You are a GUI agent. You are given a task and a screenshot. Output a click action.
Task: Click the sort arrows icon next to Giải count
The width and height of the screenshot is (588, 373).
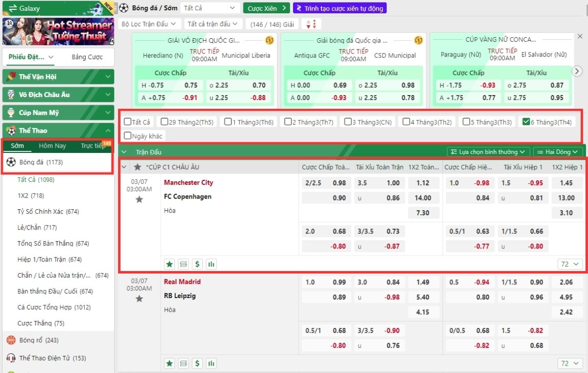coord(311,24)
